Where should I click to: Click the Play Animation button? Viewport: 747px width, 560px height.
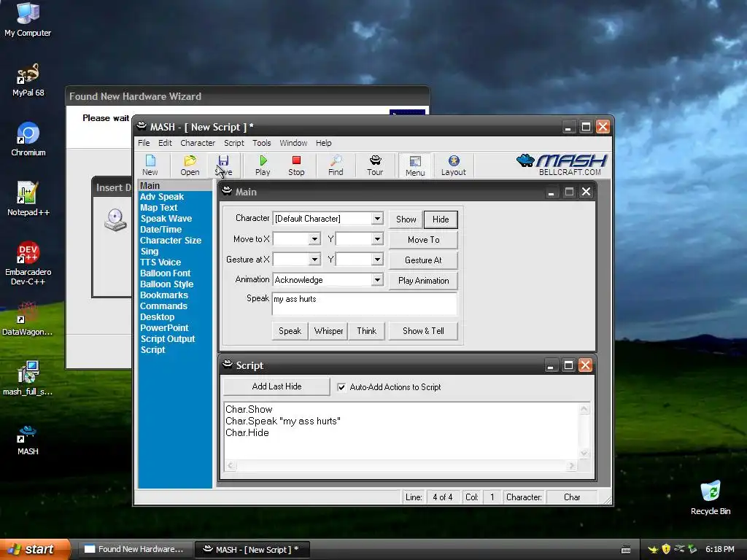click(424, 281)
